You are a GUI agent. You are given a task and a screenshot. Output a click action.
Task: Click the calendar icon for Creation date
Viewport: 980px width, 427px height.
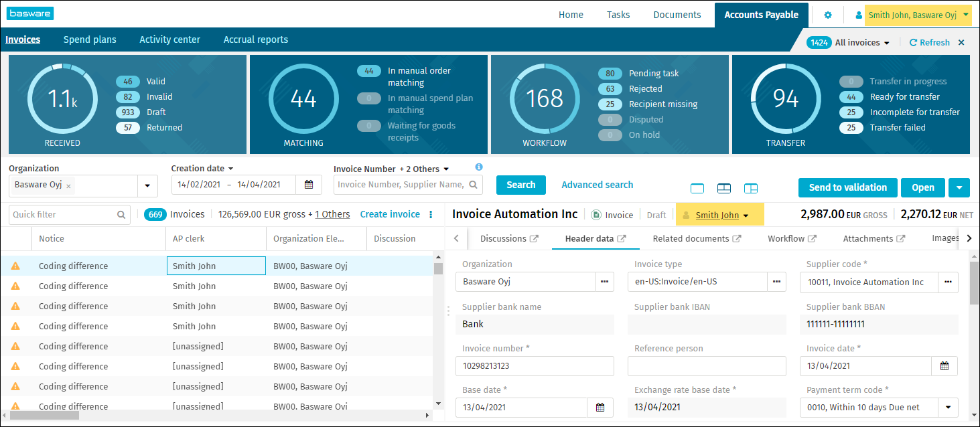pyautogui.click(x=309, y=184)
